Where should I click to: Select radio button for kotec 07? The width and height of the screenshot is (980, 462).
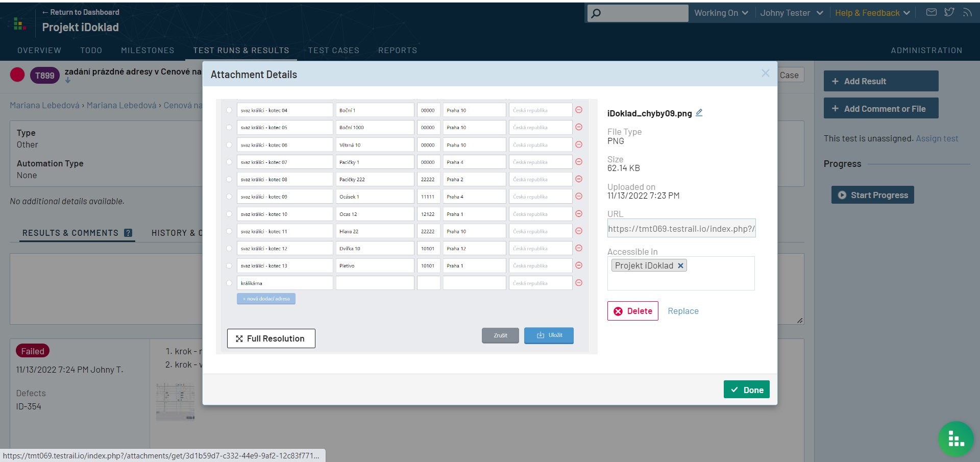click(x=229, y=162)
